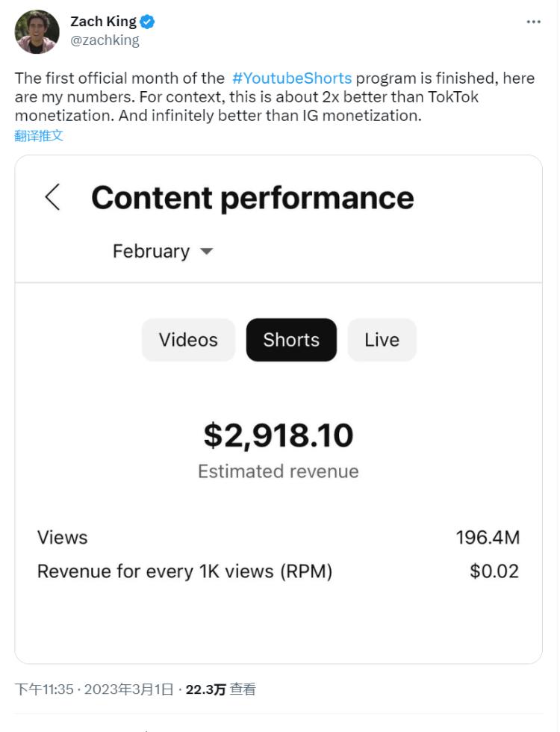The width and height of the screenshot is (560, 732).
Task: Switch to the Videos tab
Action: coord(188,340)
